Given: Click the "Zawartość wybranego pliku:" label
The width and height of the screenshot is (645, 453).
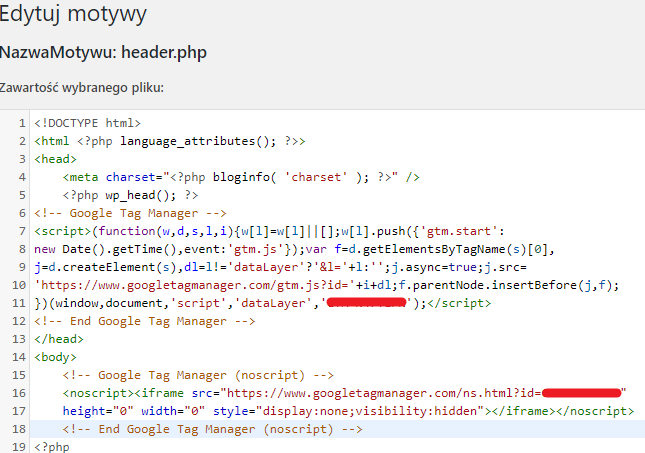Looking at the screenshot, I should pos(82,88).
